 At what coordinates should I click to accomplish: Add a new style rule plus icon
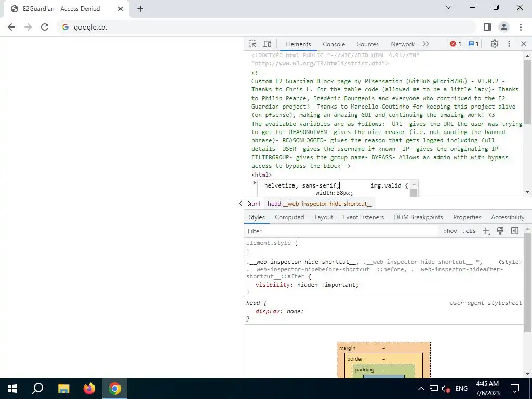[486, 231]
